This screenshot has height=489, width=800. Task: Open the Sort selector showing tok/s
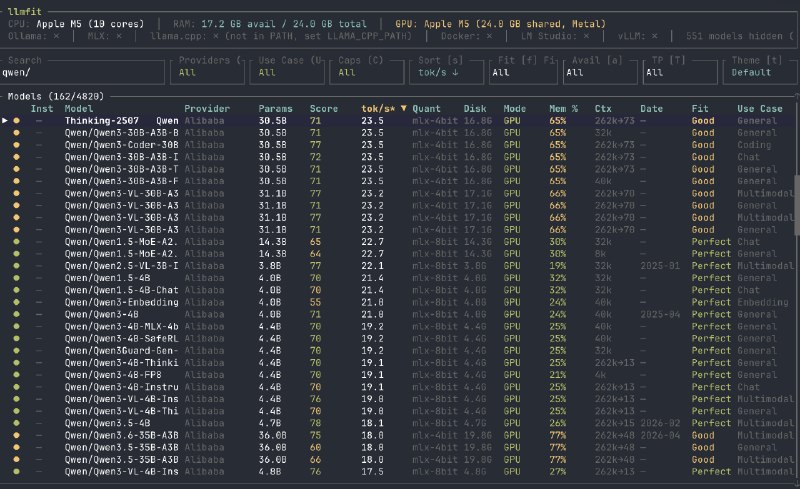pyautogui.click(x=446, y=72)
